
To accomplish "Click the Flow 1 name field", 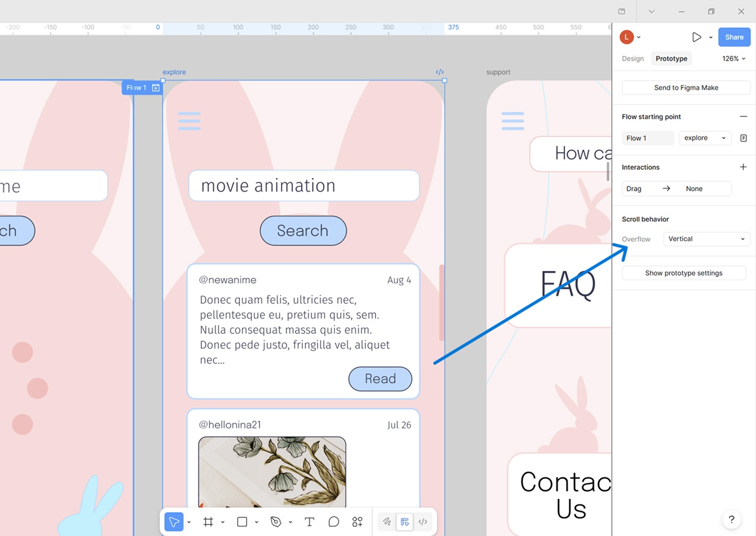I will tap(648, 138).
